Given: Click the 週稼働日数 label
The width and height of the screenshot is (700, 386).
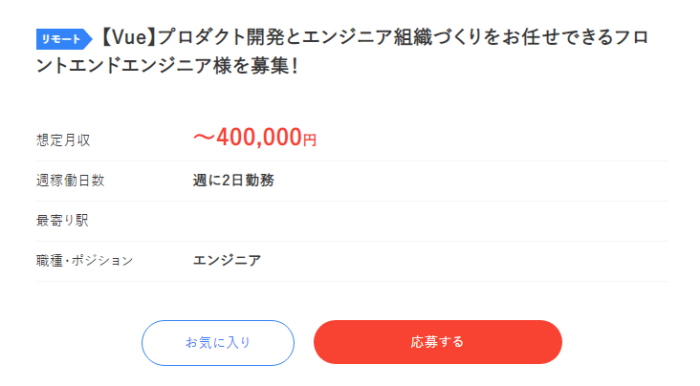Looking at the screenshot, I should tap(70, 180).
